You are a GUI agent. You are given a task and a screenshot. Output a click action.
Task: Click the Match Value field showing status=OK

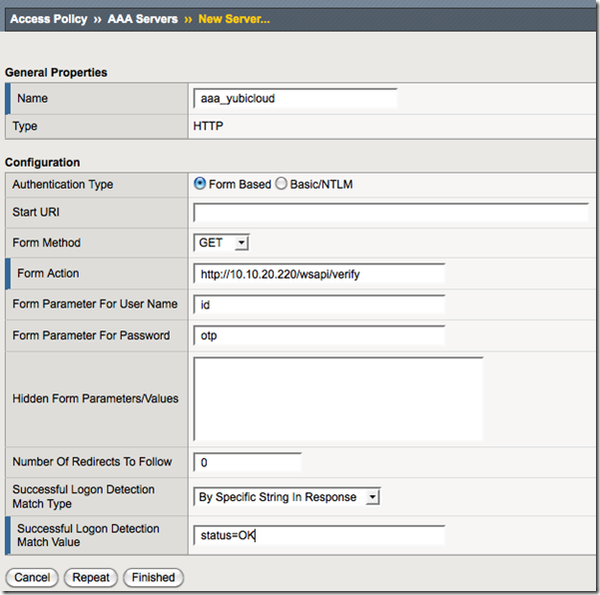pyautogui.click(x=318, y=535)
